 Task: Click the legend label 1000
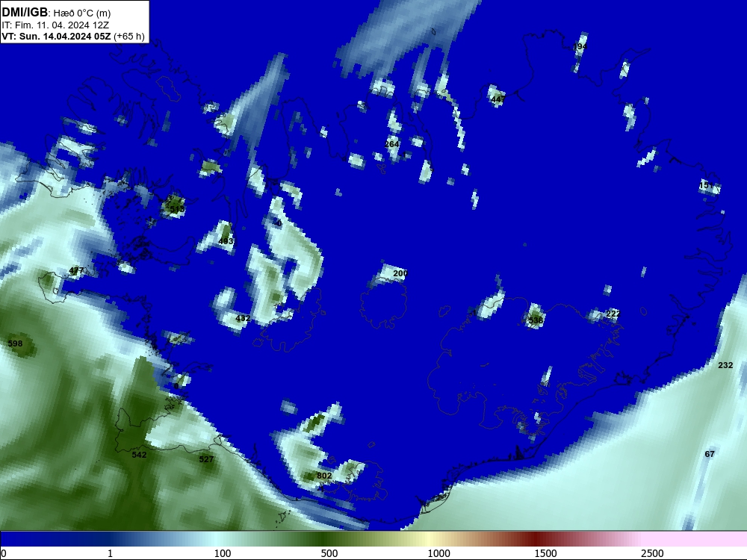438,553
